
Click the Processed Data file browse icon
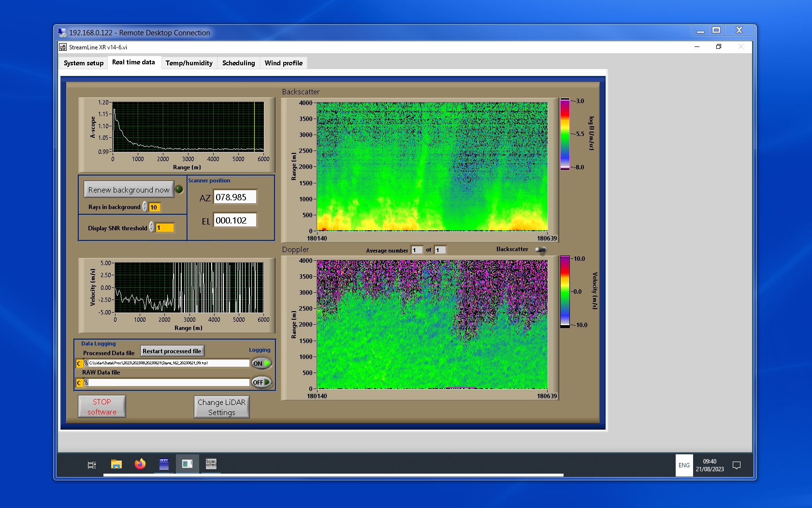86,363
